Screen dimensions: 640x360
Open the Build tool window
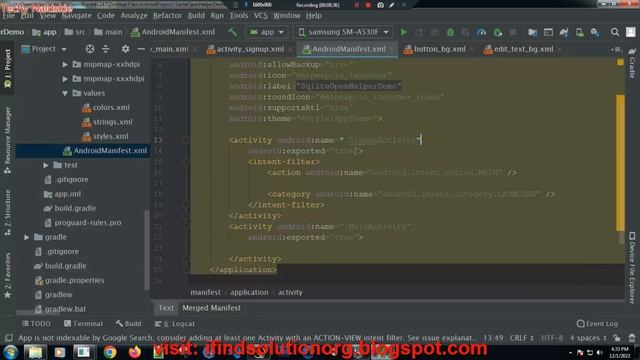point(129,324)
